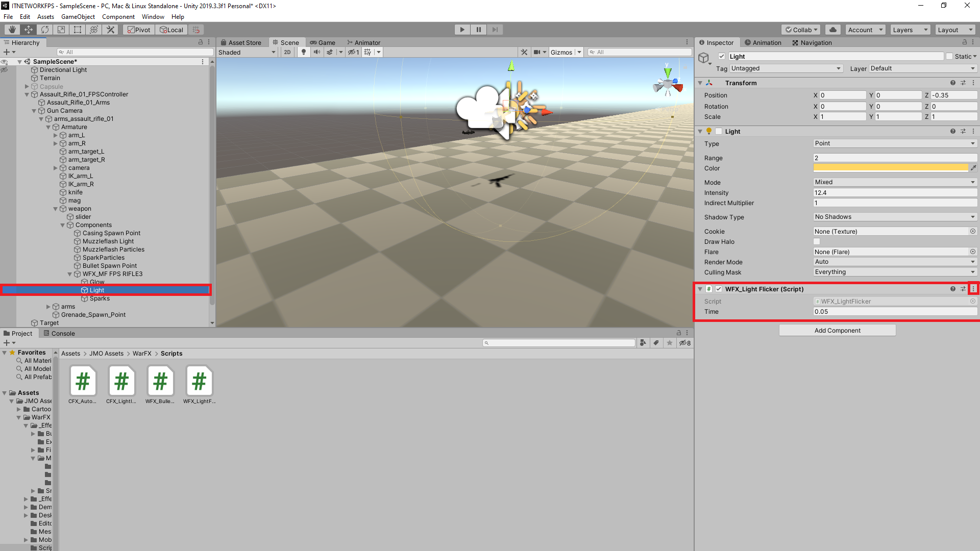Click the Project panel search field
The height and width of the screenshot is (551, 980).
coord(559,342)
